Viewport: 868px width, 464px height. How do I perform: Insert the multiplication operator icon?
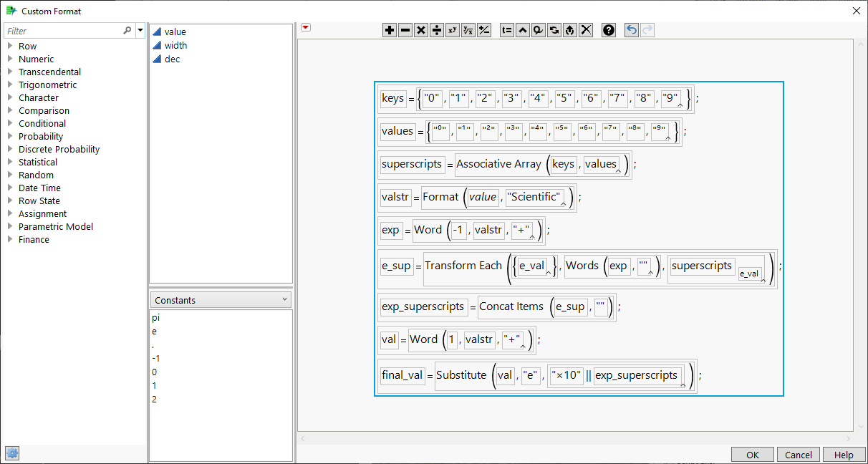[420, 30]
